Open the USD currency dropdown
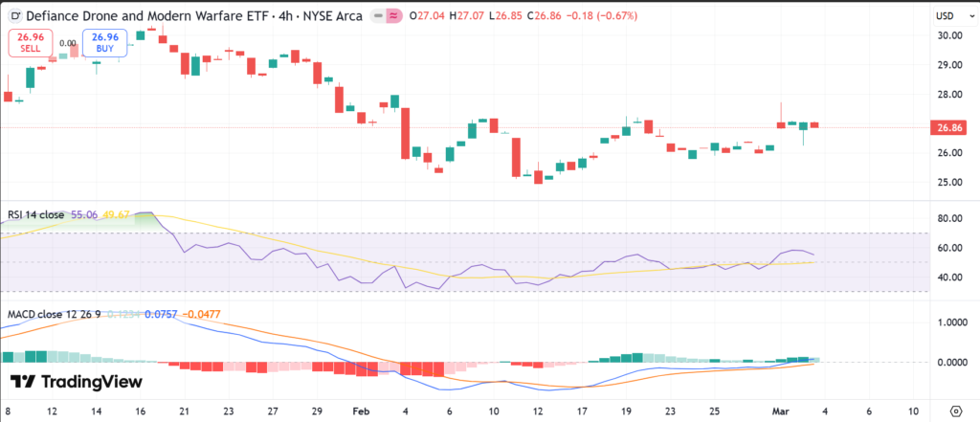This screenshot has height=422, width=980. 945,16
